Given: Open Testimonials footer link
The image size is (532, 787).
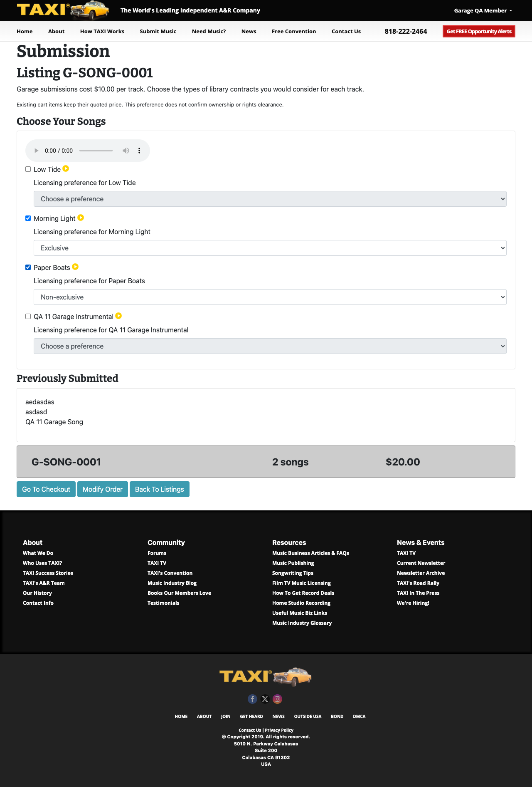Looking at the screenshot, I should tap(163, 603).
